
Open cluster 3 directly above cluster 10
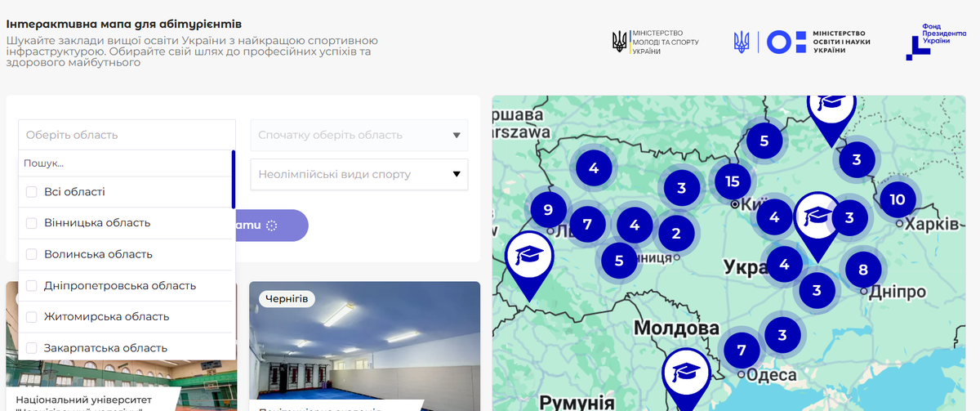click(x=857, y=159)
